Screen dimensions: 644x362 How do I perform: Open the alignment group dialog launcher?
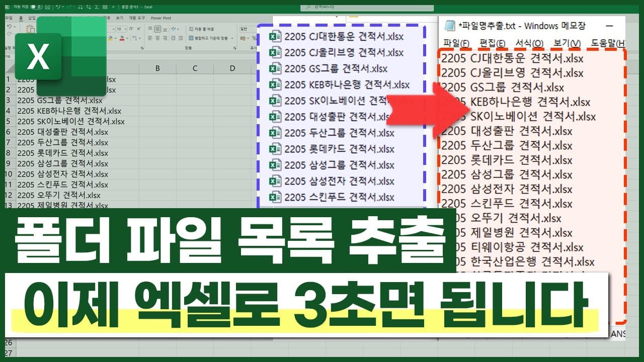pos(234,48)
